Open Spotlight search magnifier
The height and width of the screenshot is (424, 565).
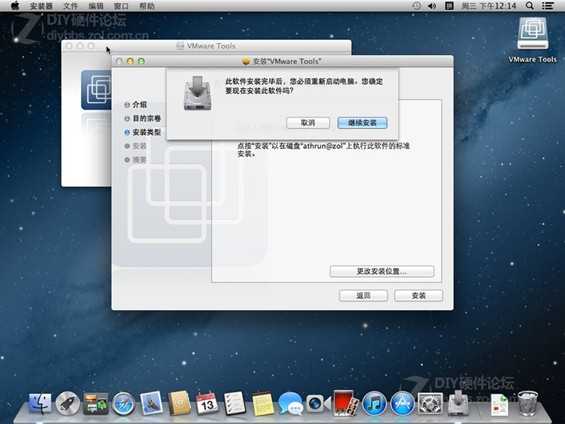tap(530, 6)
